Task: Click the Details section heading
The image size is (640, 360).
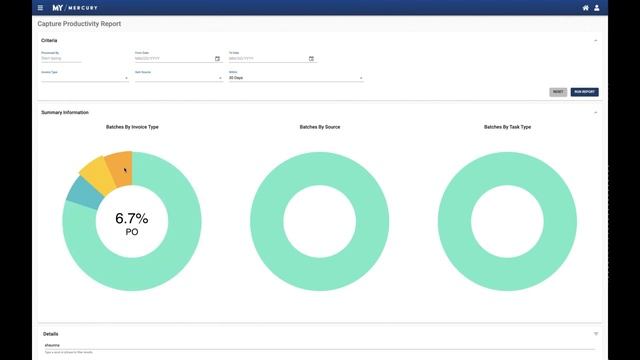Action: 51,334
